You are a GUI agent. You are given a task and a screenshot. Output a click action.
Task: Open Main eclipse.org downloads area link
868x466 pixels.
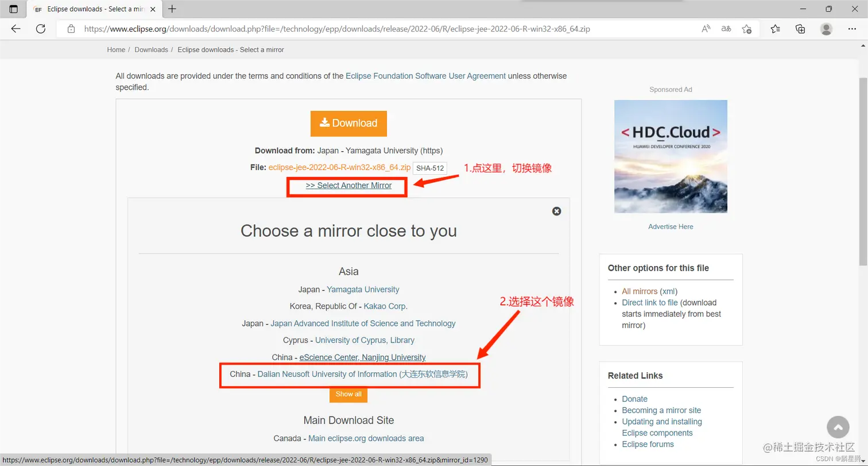tap(366, 438)
